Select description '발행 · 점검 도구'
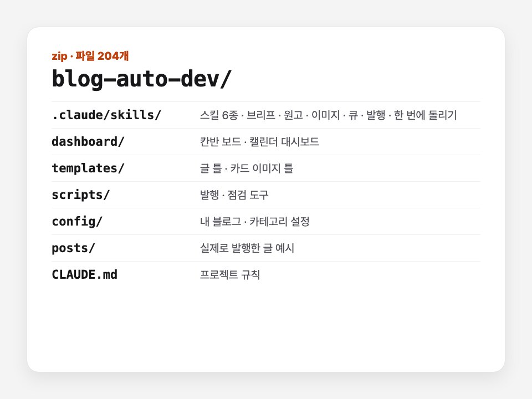The image size is (532, 399). click(234, 195)
